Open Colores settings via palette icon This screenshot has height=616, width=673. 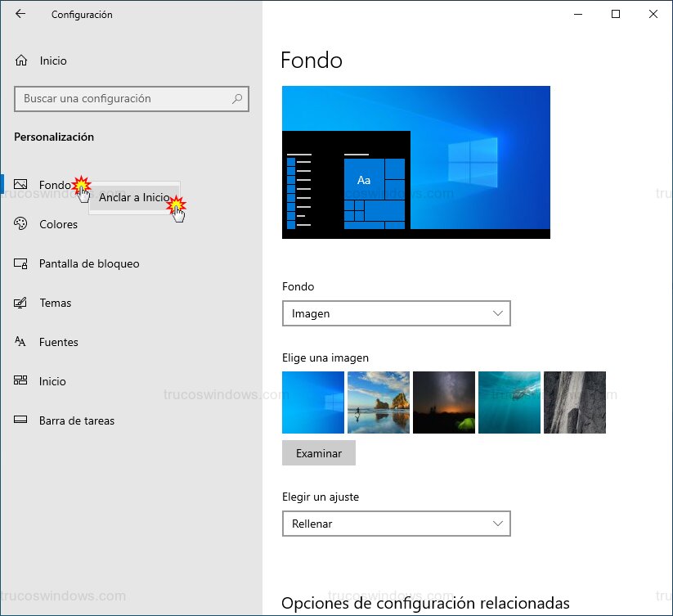(x=20, y=224)
